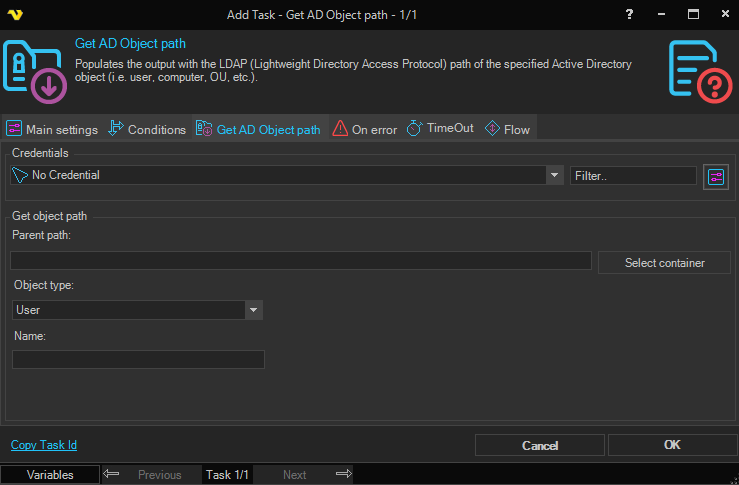Go to the Flow tab
The image size is (739, 485).
tap(508, 129)
